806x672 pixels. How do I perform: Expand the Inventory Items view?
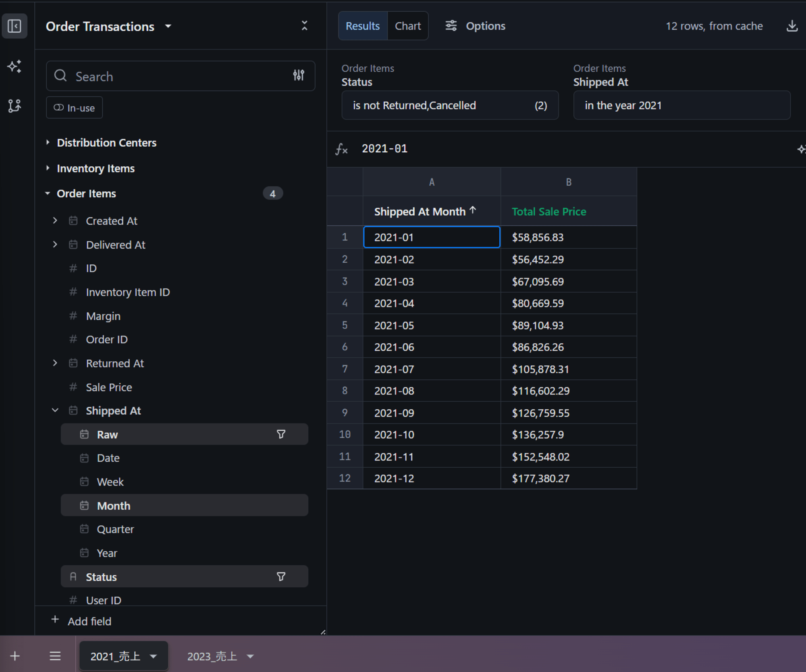click(x=48, y=168)
